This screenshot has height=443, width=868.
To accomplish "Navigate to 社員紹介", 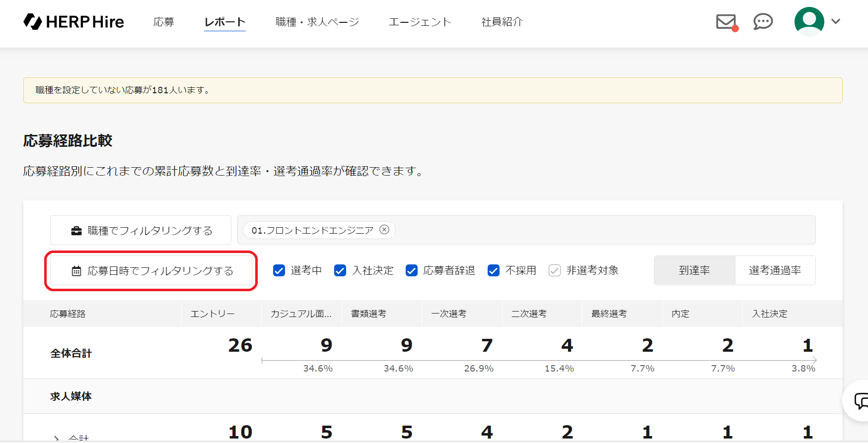I will (502, 22).
